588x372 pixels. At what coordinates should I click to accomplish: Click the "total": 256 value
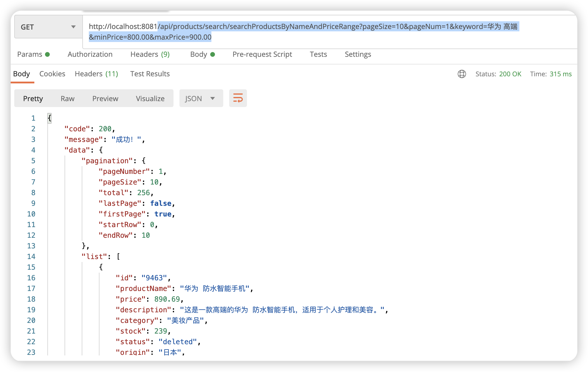[144, 193]
